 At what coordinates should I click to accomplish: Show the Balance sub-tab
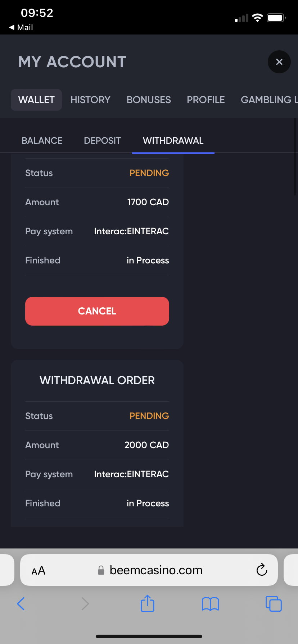point(42,141)
